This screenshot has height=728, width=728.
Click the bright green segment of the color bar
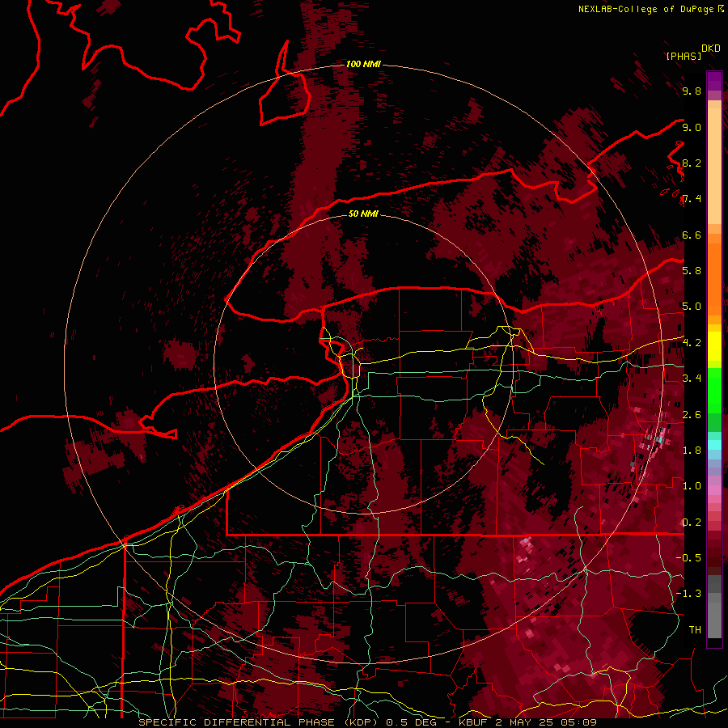pyautogui.click(x=714, y=390)
